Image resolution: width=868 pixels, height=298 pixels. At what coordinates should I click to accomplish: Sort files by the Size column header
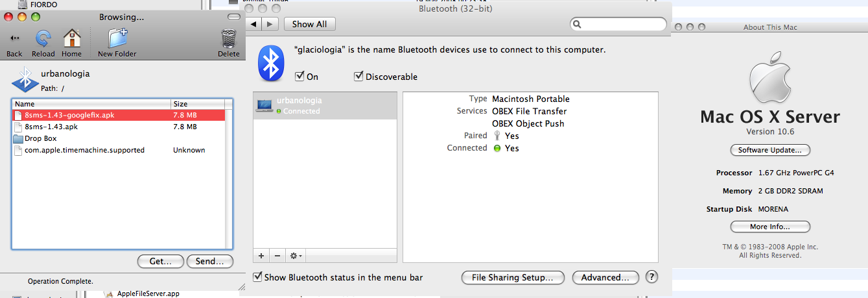202,104
